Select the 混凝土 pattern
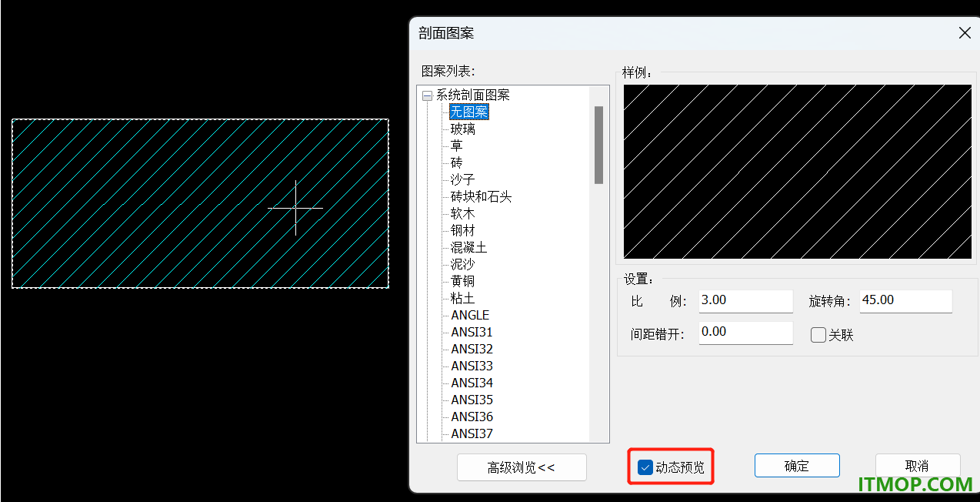 click(x=469, y=247)
